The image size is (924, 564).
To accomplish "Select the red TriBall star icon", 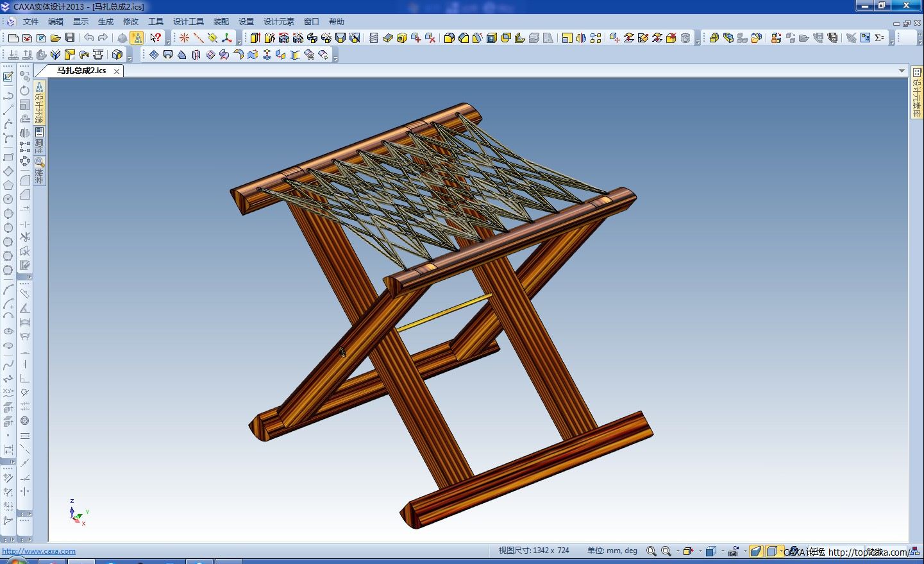I will (x=184, y=38).
